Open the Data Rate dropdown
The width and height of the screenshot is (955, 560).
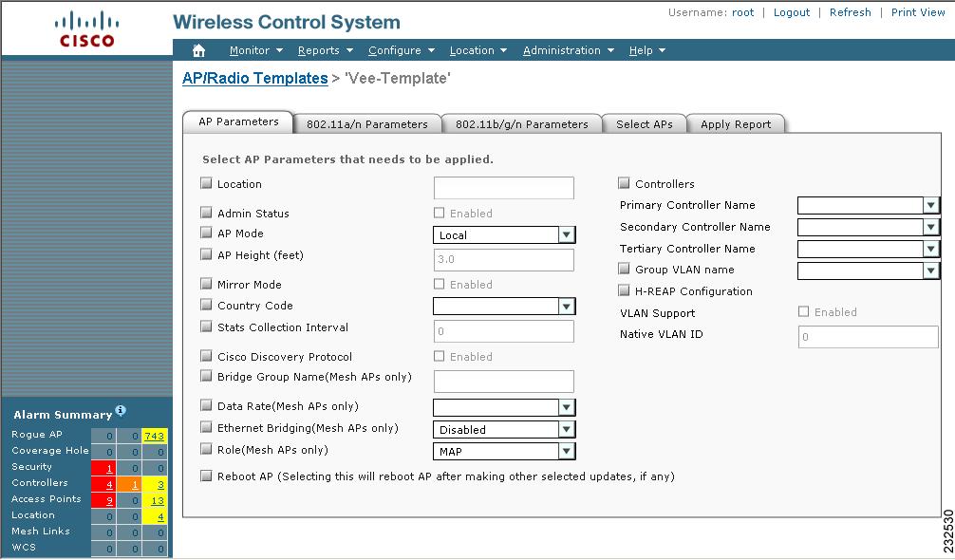pyautogui.click(x=504, y=407)
